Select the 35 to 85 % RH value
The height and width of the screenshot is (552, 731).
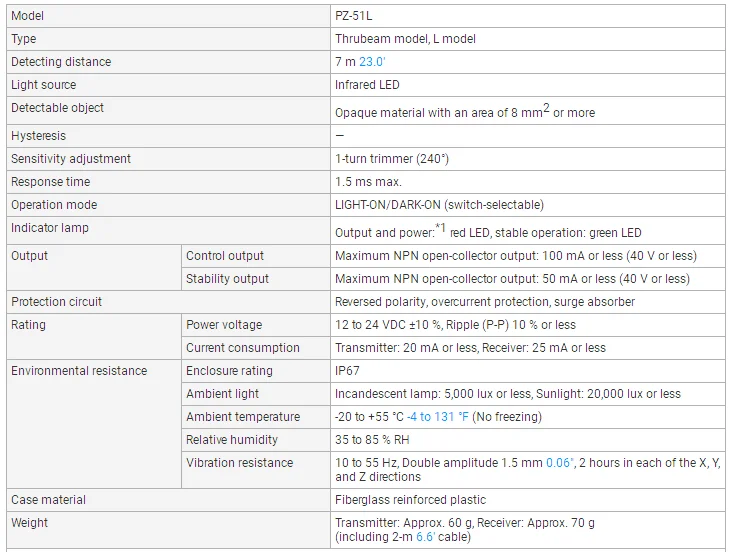[x=372, y=440]
